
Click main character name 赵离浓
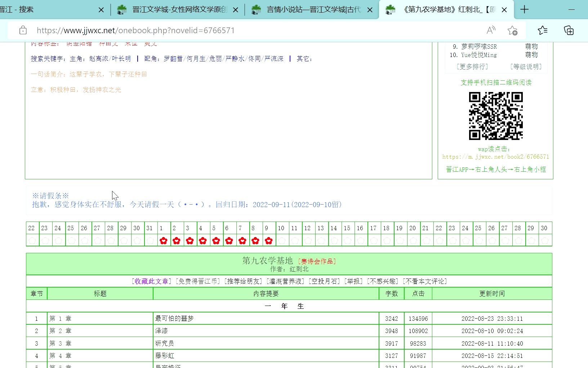[99, 59]
